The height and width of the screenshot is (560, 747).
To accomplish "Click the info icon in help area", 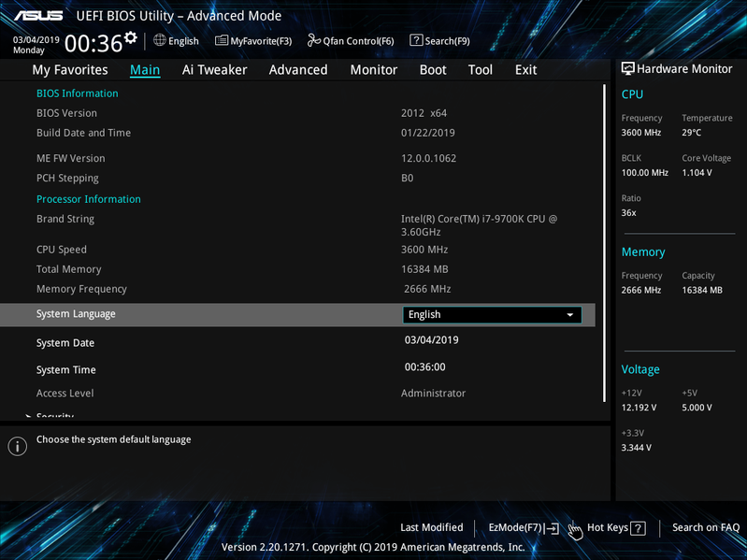I will (x=18, y=446).
